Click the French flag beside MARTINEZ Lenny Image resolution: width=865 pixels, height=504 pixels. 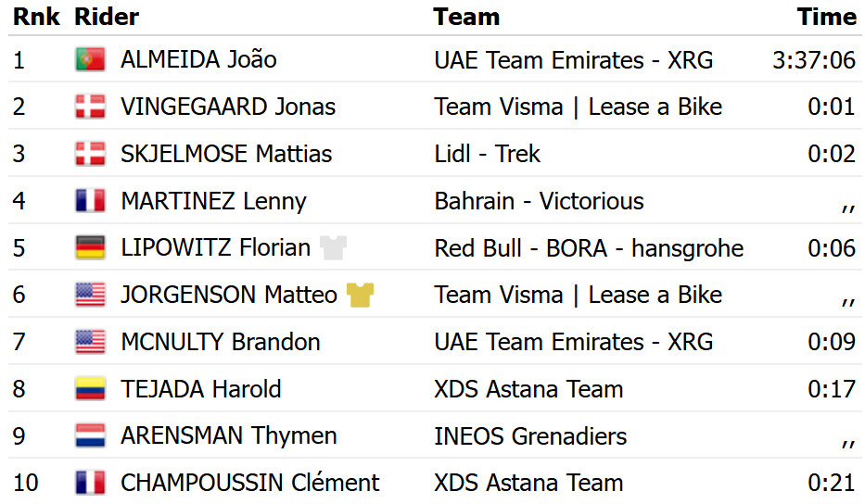90,201
